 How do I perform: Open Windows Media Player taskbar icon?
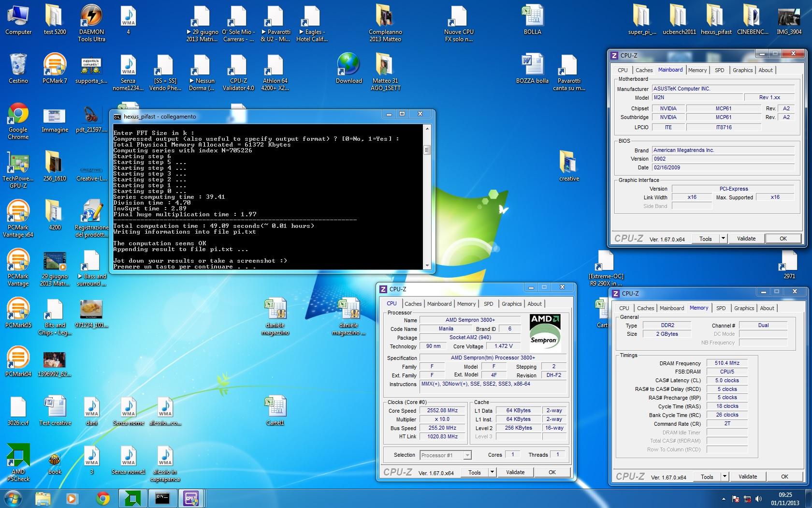72,498
